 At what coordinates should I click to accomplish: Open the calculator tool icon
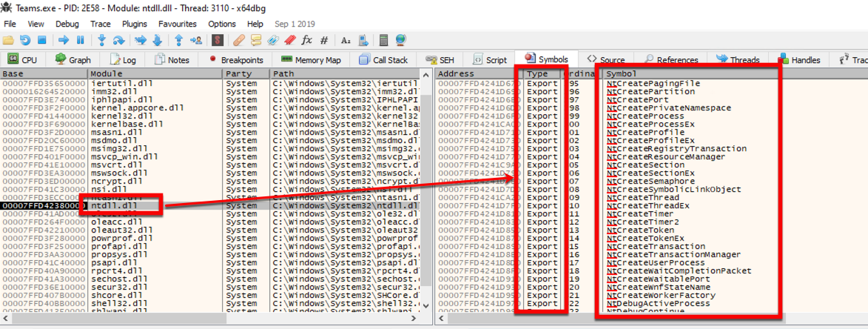[383, 39]
